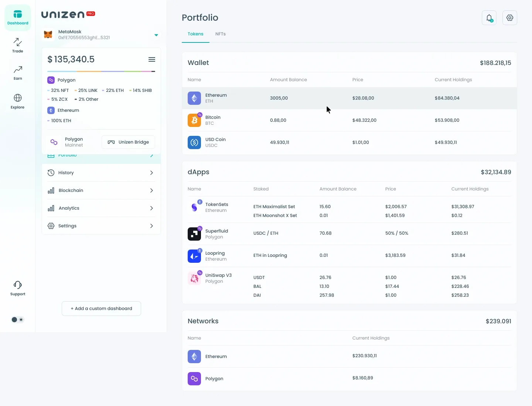Go to the Earn section icon
Screen dimensions: 532x406
18,69
